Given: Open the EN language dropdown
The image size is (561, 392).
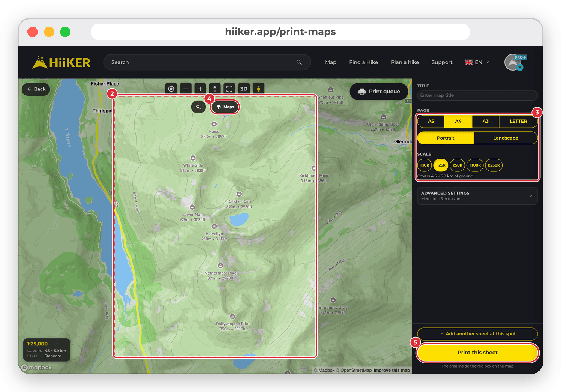Looking at the screenshot, I should 477,62.
